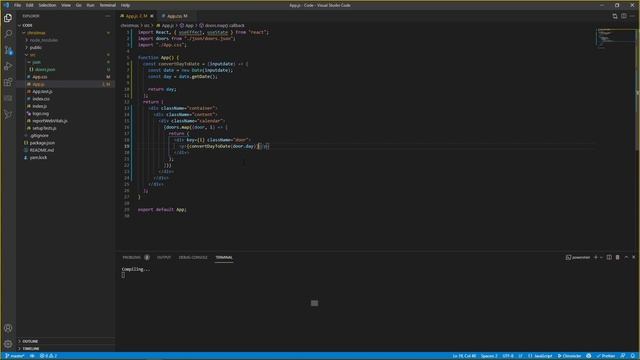Close the bottom terminal panel
Viewport: 640px width, 360px height.
click(633, 257)
